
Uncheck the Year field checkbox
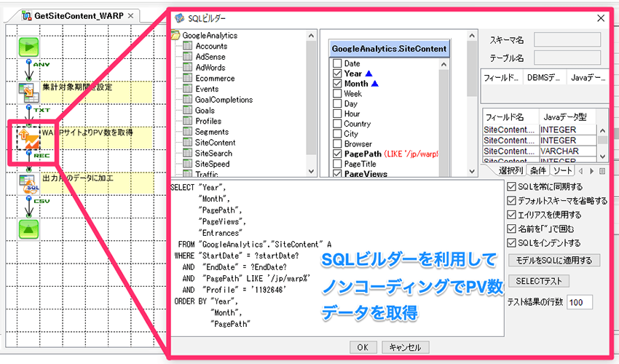337,74
